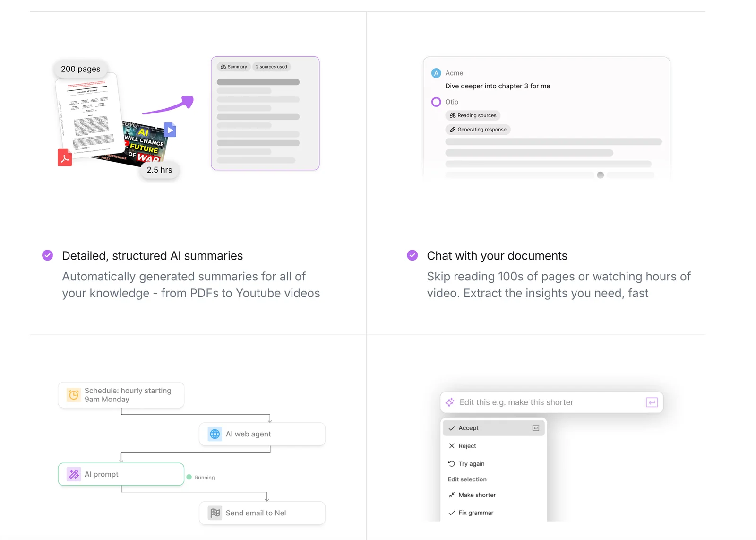Viewport: 756px width, 540px height.
Task: Click the flag icon beside Send email
Action: pos(215,513)
